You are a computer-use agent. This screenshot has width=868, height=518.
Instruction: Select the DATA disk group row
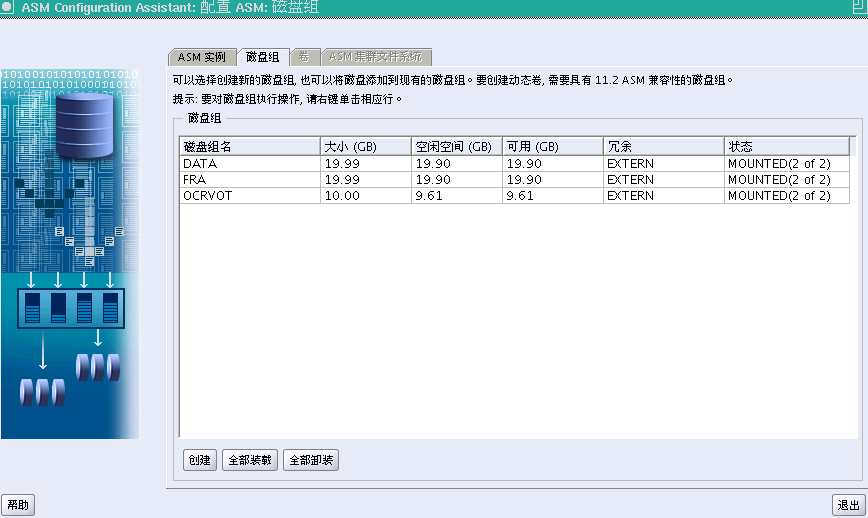[x=514, y=164]
